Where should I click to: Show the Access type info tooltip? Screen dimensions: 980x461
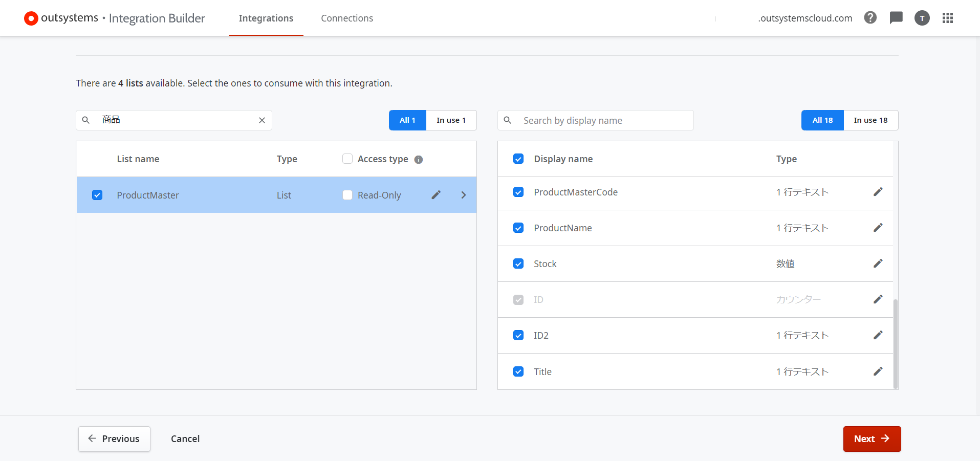[x=418, y=160]
